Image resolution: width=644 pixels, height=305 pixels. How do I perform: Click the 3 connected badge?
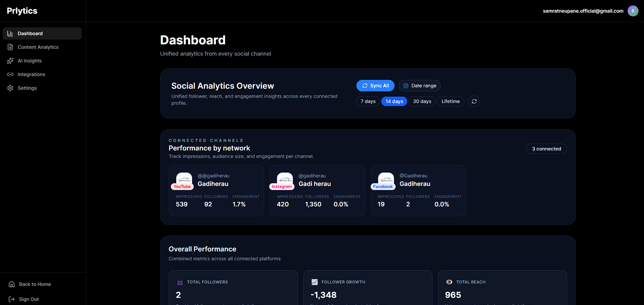coord(546,149)
